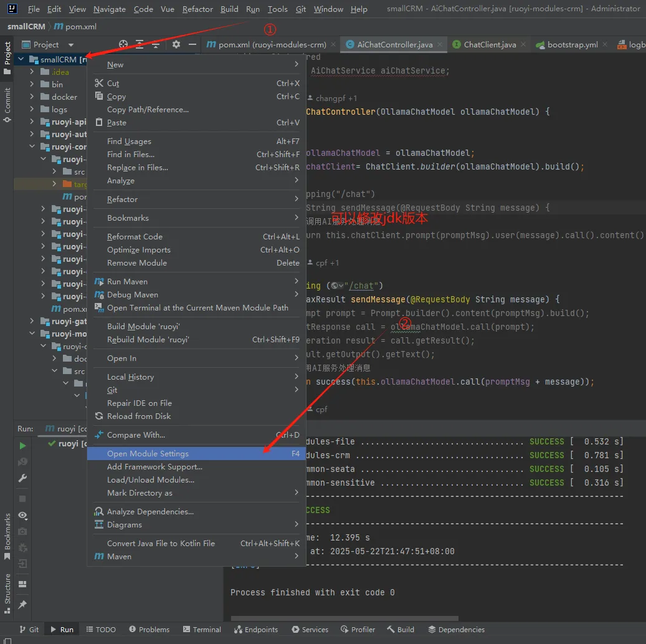Toggle the Structure tool window stripe
This screenshot has height=644, width=646.
7,593
